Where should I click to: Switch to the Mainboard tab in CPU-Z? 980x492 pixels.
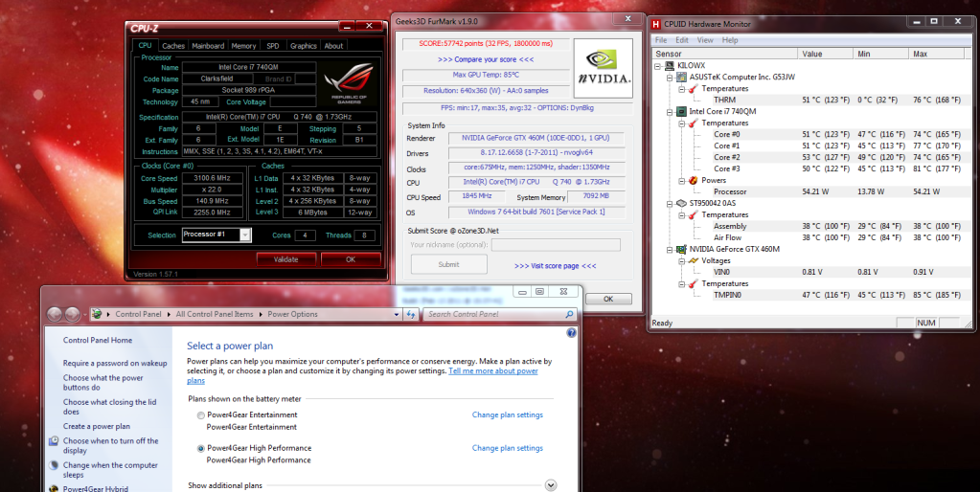click(x=208, y=46)
